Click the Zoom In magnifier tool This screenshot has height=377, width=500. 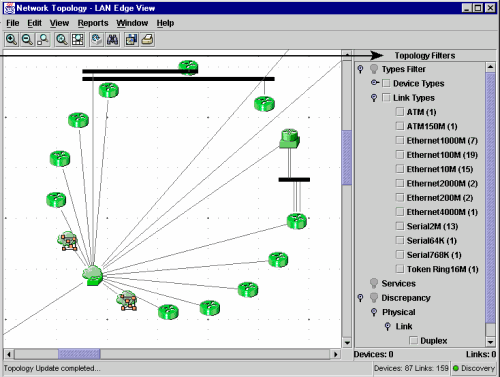[11, 40]
